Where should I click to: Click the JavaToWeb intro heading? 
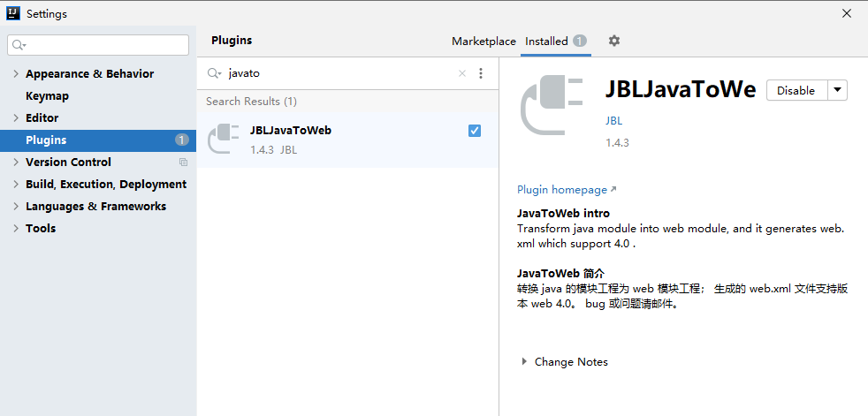click(564, 214)
